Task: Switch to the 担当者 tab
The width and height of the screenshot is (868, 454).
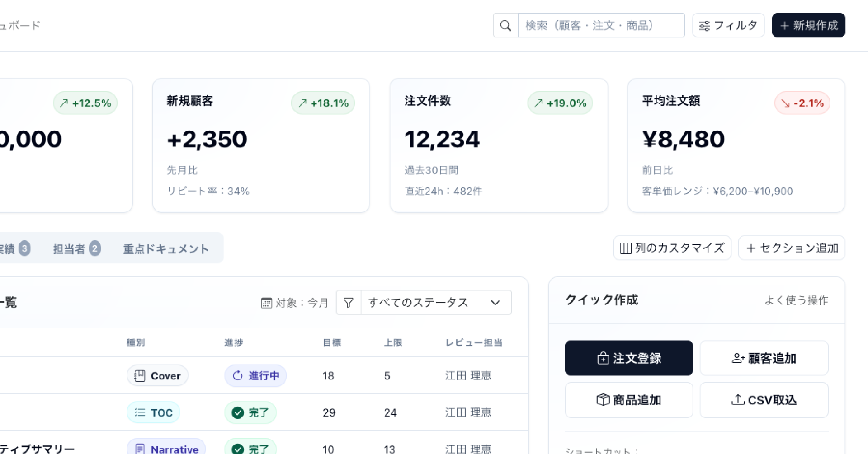Action: point(76,248)
